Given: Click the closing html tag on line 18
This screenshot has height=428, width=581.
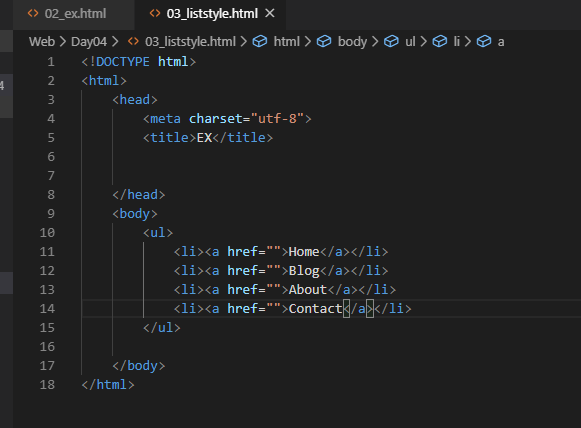Looking at the screenshot, I should 108,385.
